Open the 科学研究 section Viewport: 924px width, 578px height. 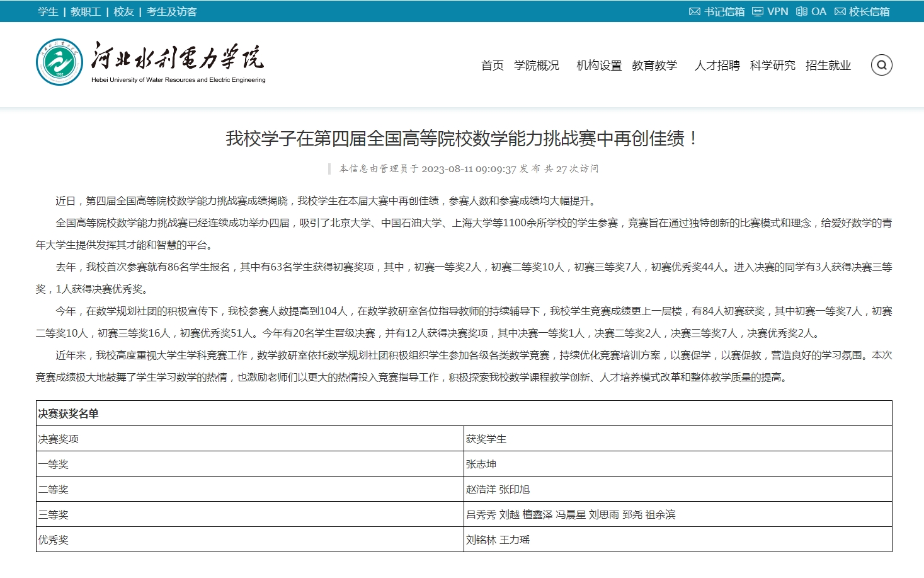pyautogui.click(x=773, y=65)
